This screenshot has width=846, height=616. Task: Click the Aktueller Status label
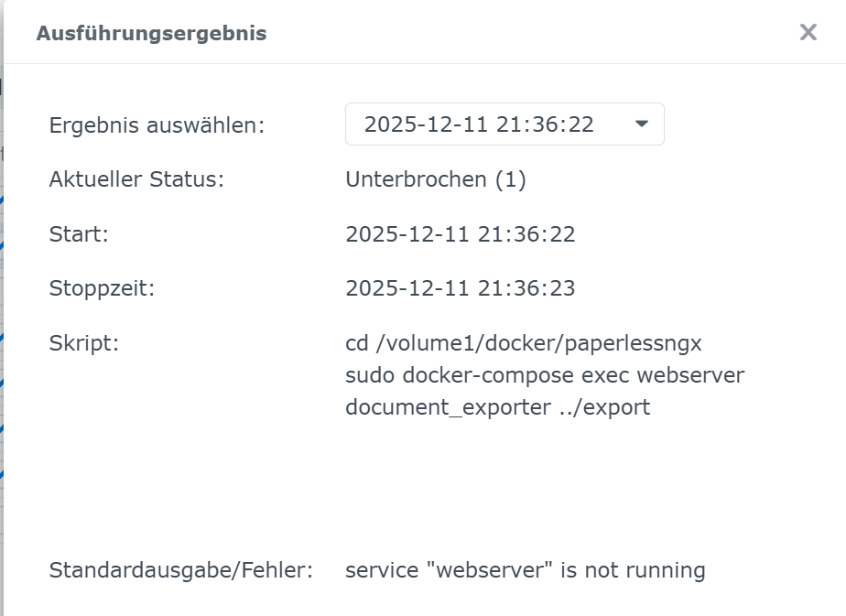coord(136,179)
